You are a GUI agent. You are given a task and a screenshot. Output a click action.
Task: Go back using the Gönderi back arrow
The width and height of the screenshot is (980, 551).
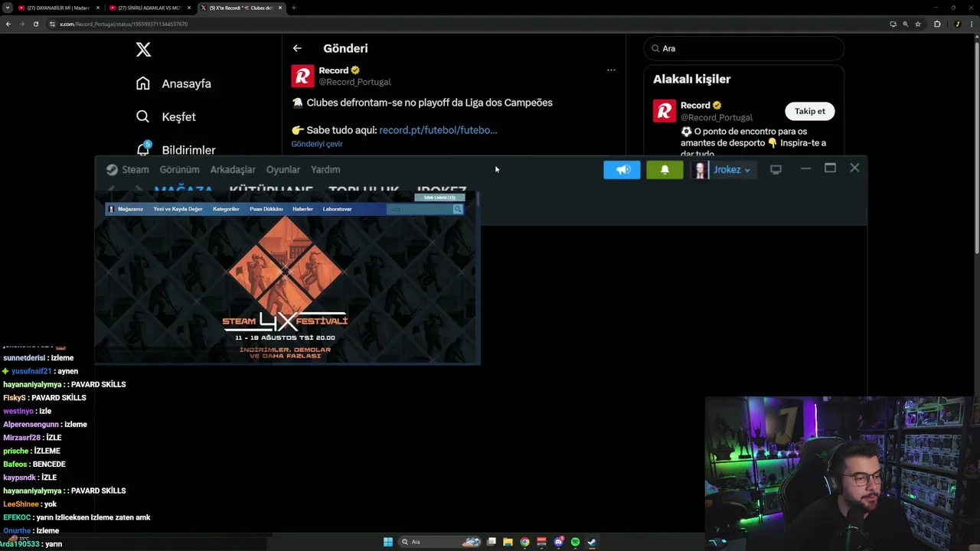[x=297, y=48]
